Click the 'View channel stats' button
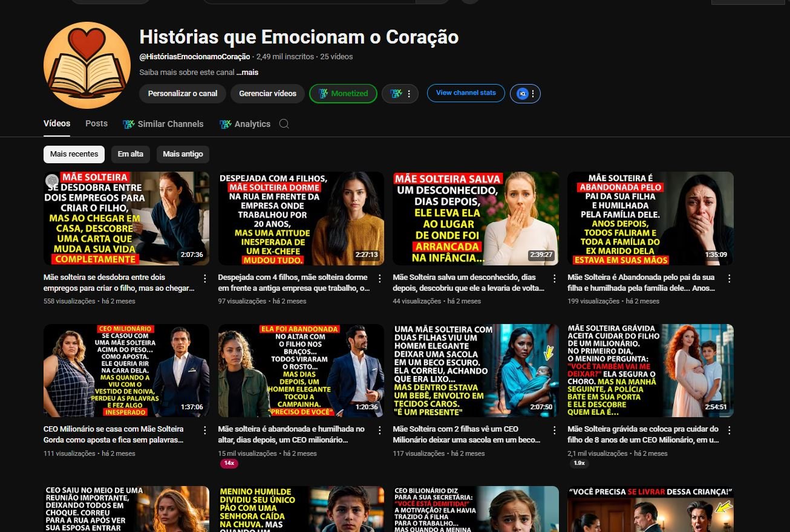790x532 pixels. pos(466,93)
